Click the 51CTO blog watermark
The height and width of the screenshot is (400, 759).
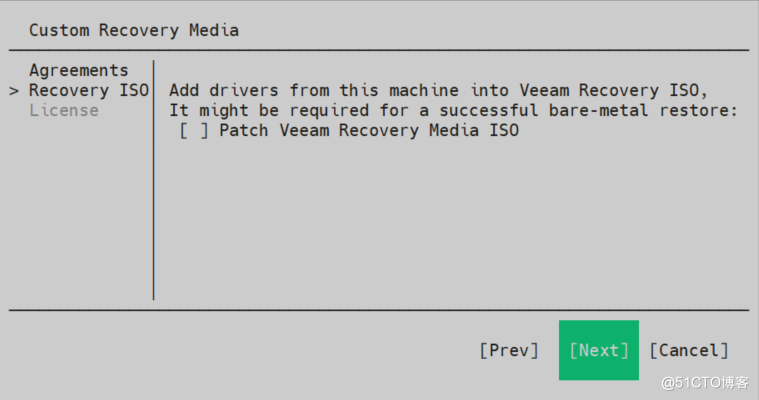(x=705, y=383)
